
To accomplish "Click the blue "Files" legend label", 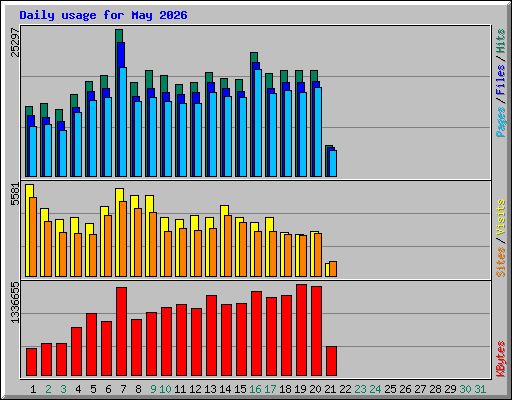I will 500,80.
